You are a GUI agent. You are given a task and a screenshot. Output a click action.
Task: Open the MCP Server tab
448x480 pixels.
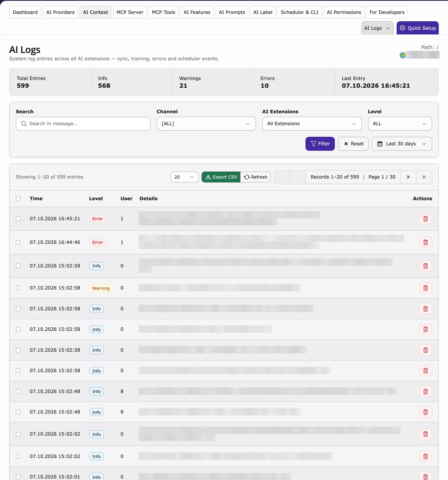coord(130,12)
